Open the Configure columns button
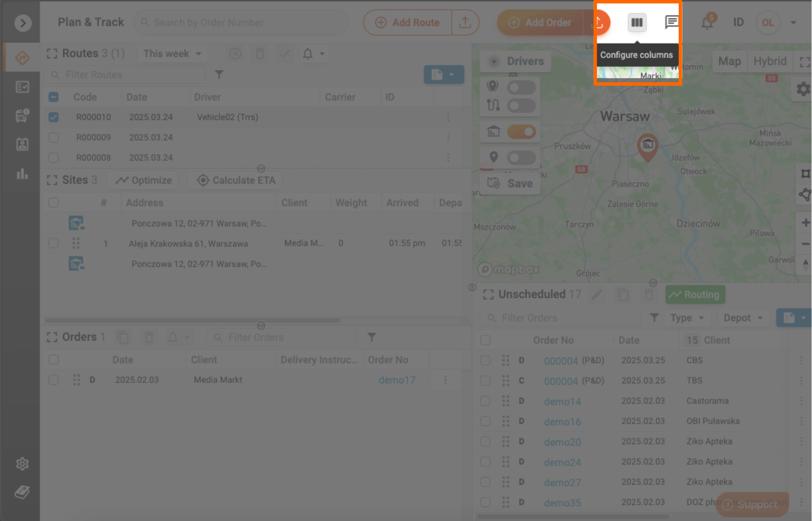This screenshot has height=521, width=812. [x=637, y=22]
